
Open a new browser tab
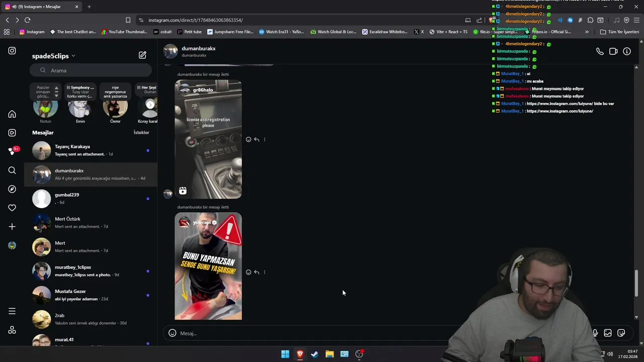[89, 7]
